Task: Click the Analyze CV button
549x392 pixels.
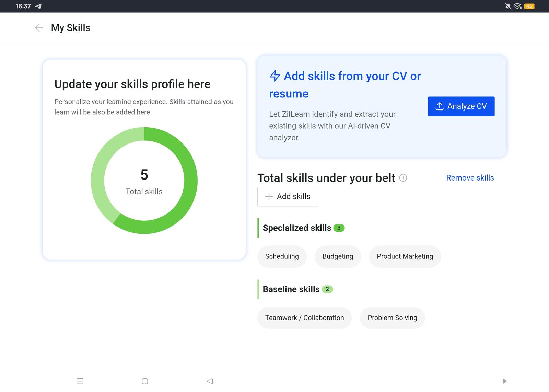Action: pos(461,106)
